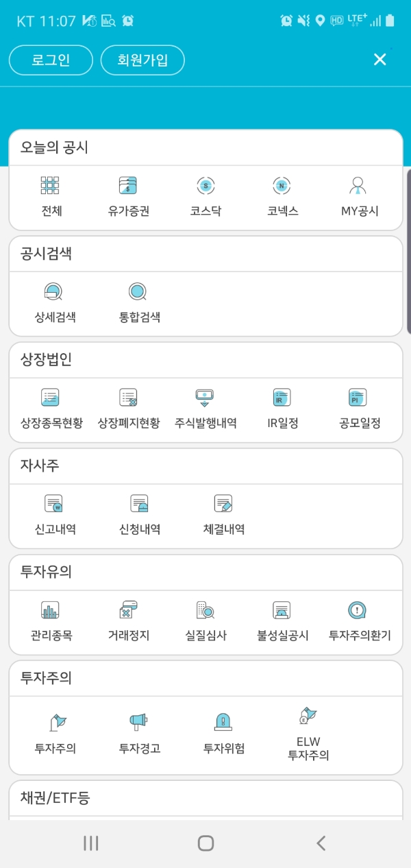
Task: View 관리종목 administrative issues
Action: tap(50, 618)
